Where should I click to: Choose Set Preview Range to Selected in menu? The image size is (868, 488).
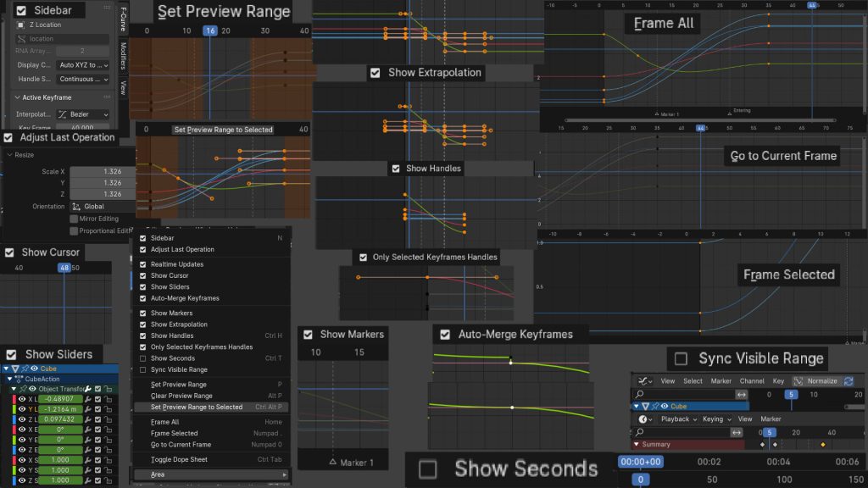click(x=197, y=407)
